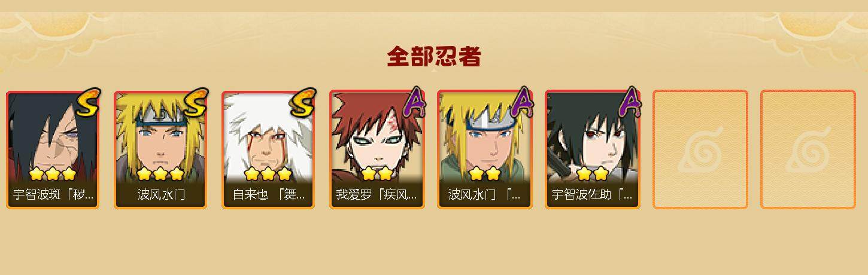Click the two stars on 宇智波佐助 card
This screenshot has height=275, width=868.
pyautogui.click(x=593, y=174)
